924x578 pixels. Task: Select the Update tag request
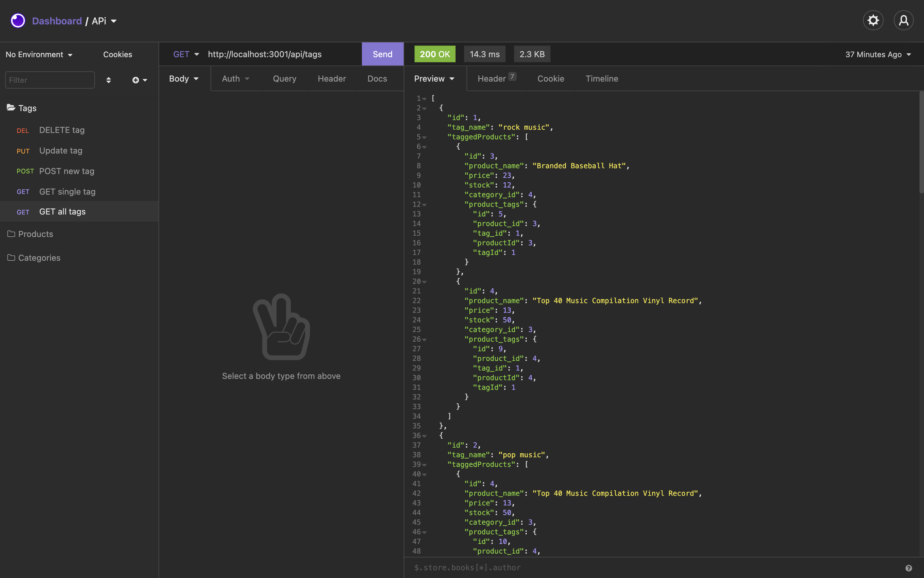(79, 151)
